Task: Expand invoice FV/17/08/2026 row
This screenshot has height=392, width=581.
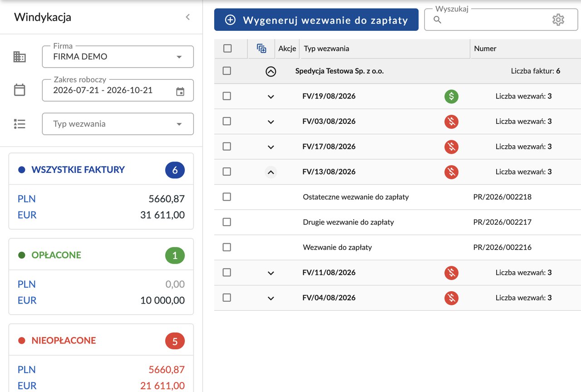Action: [271, 147]
